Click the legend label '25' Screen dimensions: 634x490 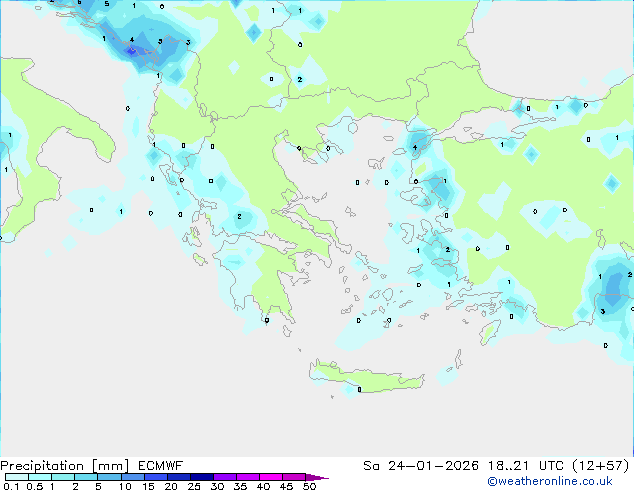(x=194, y=486)
